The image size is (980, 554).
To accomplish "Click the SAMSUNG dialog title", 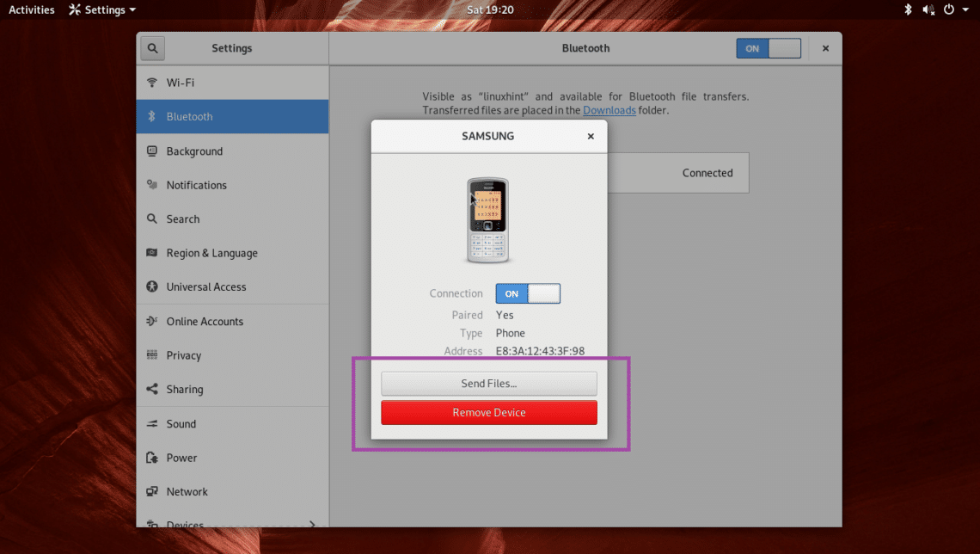I will click(487, 136).
